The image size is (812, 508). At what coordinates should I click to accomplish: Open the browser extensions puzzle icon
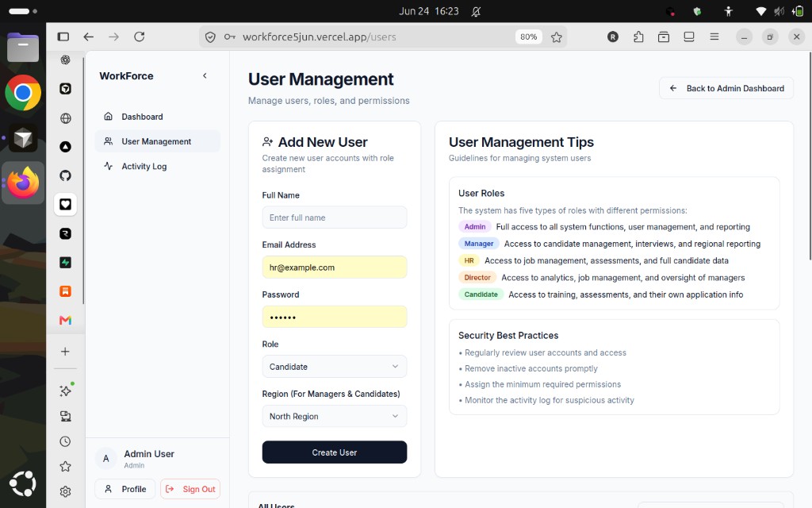coord(638,37)
